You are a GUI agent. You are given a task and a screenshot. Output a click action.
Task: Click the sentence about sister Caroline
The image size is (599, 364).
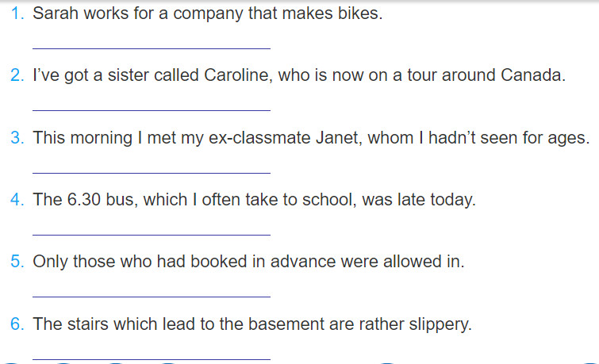[x=299, y=75]
